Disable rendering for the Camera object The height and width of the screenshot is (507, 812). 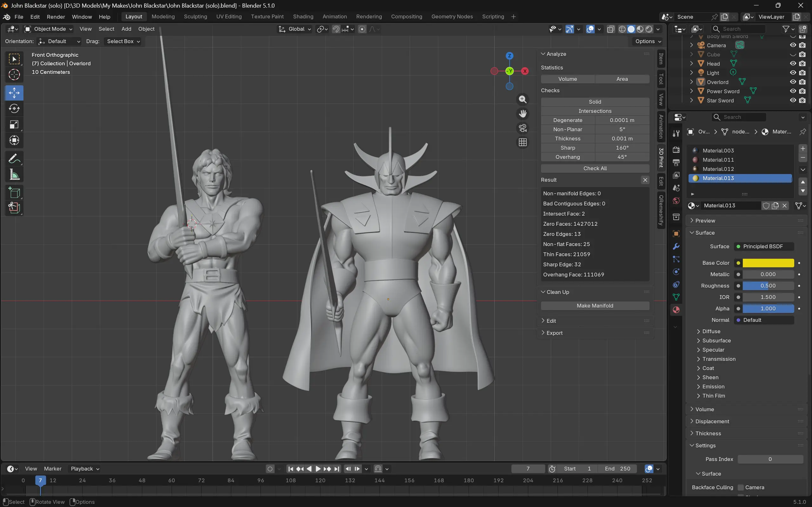click(802, 45)
